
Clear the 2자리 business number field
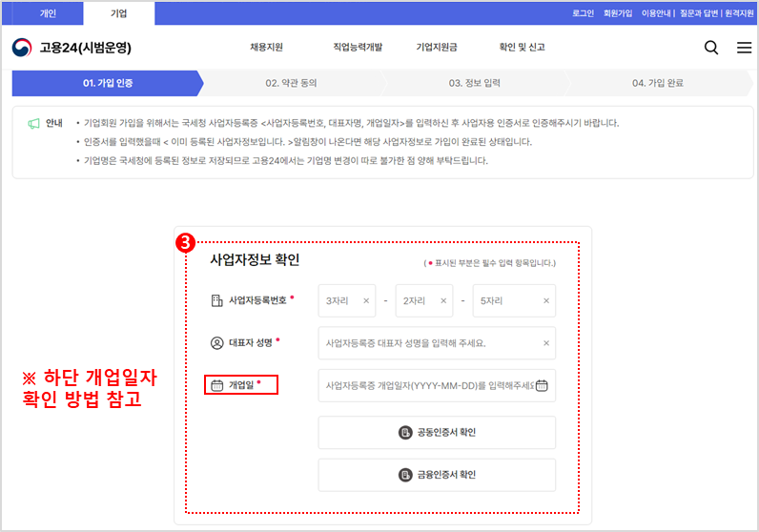click(x=443, y=300)
